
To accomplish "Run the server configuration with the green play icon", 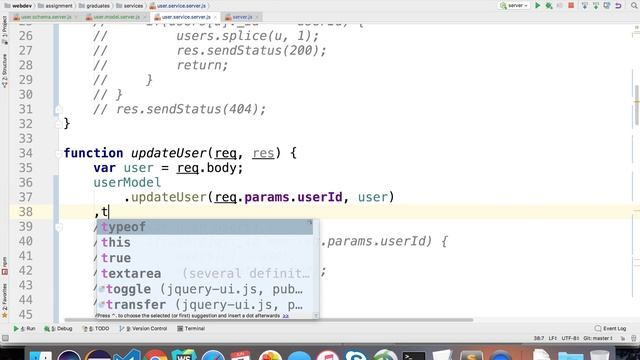I will pos(538,6).
